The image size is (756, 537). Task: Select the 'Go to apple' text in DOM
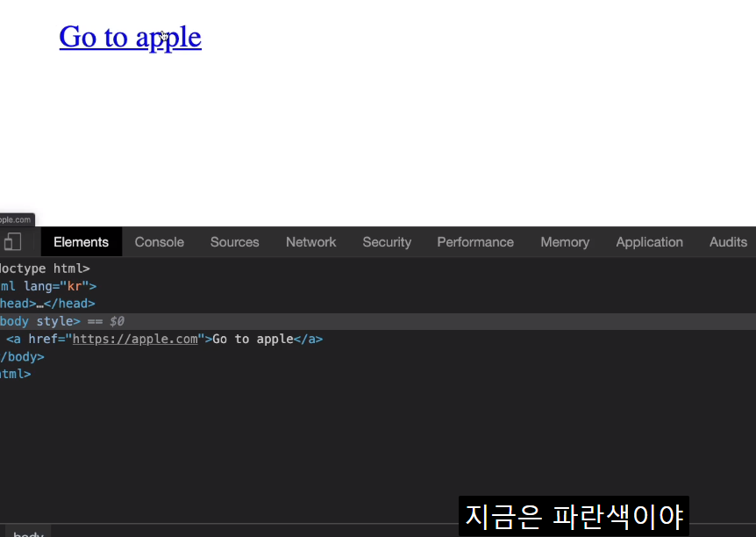pyautogui.click(x=253, y=340)
